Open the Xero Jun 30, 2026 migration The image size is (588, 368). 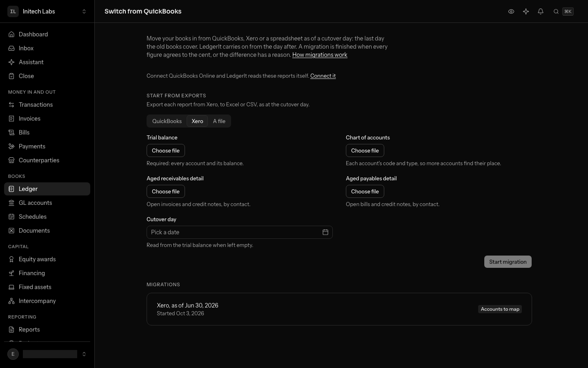coord(339,309)
